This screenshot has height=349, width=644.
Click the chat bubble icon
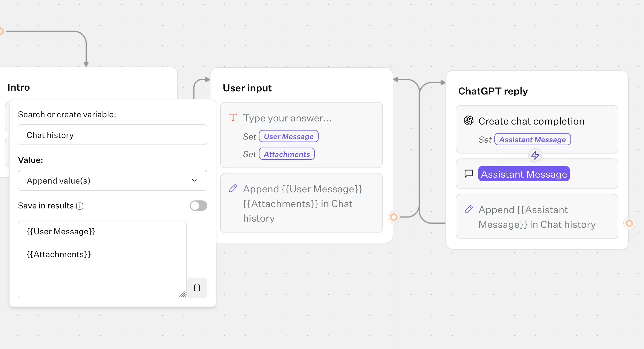pos(469,174)
